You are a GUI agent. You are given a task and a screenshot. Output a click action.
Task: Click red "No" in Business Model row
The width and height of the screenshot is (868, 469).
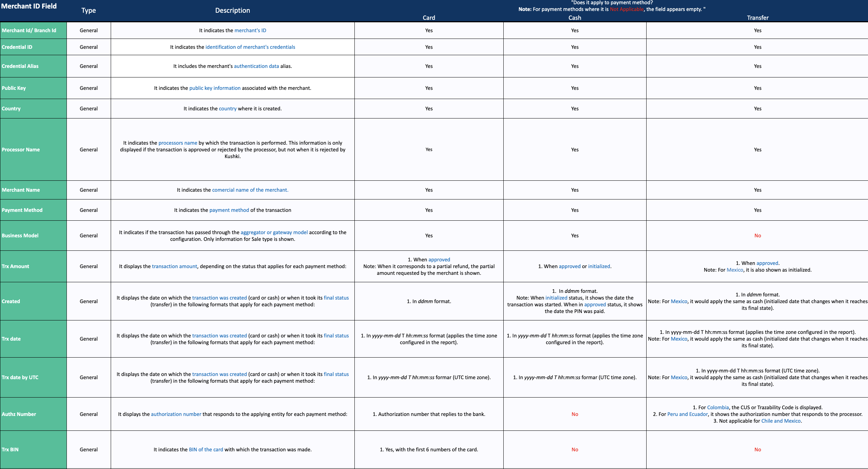point(757,236)
